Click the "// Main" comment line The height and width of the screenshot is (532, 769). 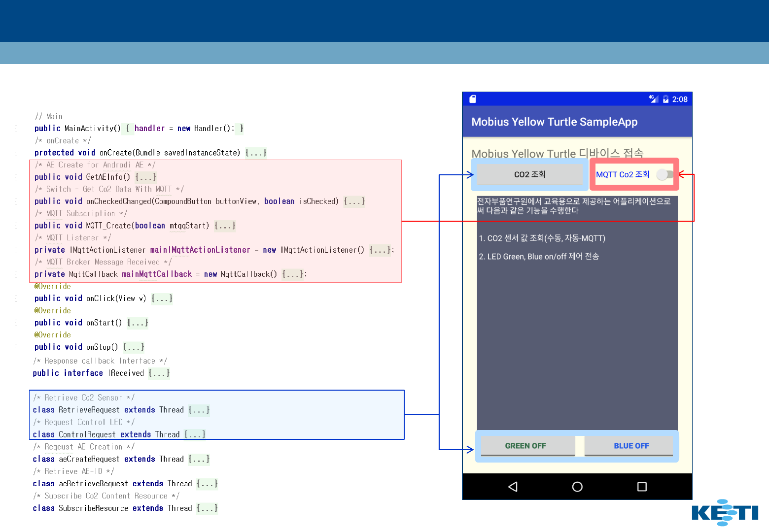(x=49, y=116)
